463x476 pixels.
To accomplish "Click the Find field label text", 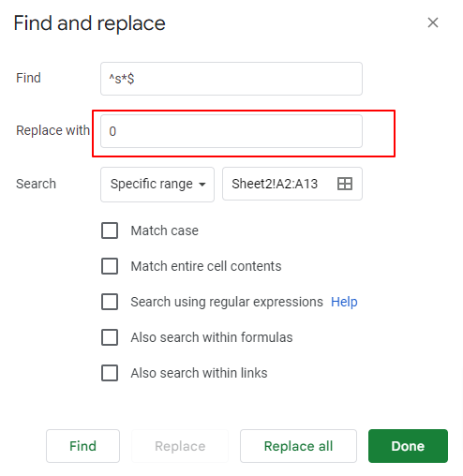I will (x=28, y=78).
